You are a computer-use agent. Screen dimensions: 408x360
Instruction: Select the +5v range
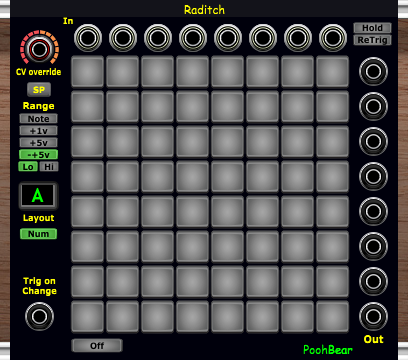pos(38,143)
